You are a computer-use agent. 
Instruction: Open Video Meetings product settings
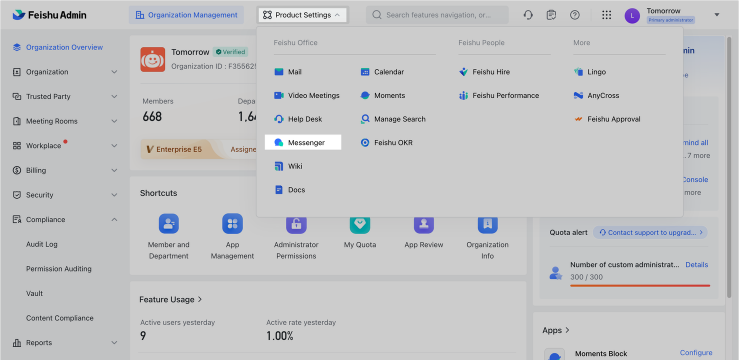pos(307,96)
